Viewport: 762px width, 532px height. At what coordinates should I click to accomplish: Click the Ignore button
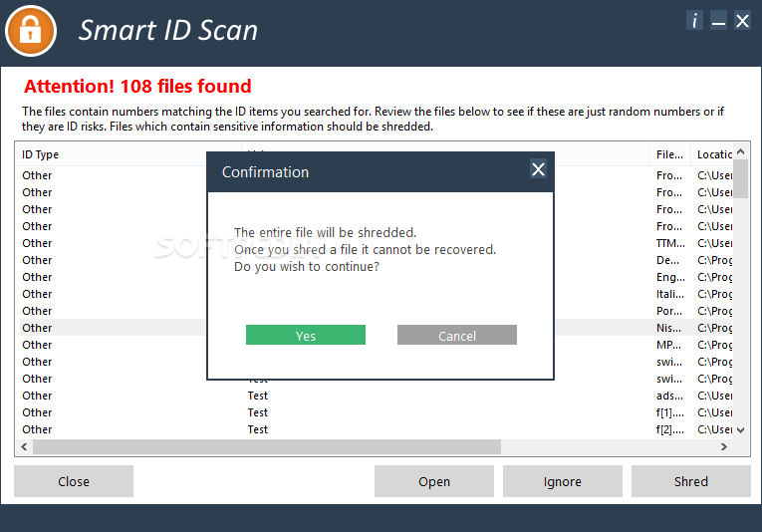click(x=562, y=481)
